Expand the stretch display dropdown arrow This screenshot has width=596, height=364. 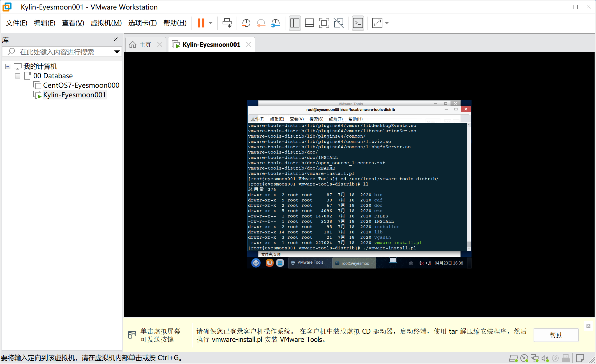(387, 23)
